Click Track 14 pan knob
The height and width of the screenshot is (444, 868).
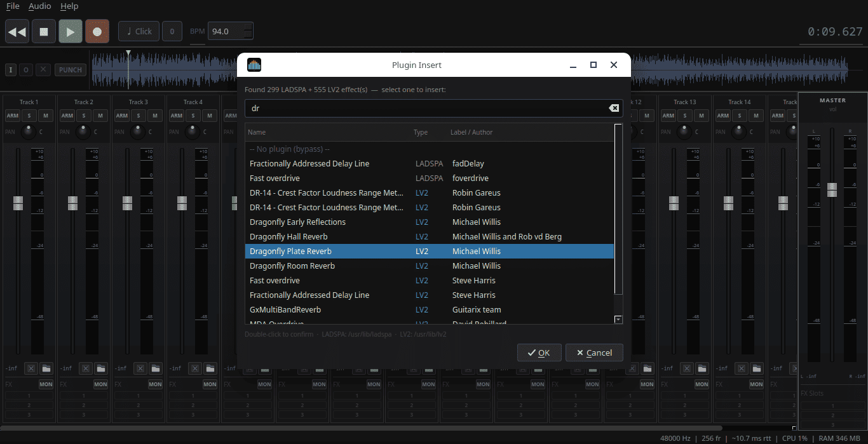coord(739,132)
